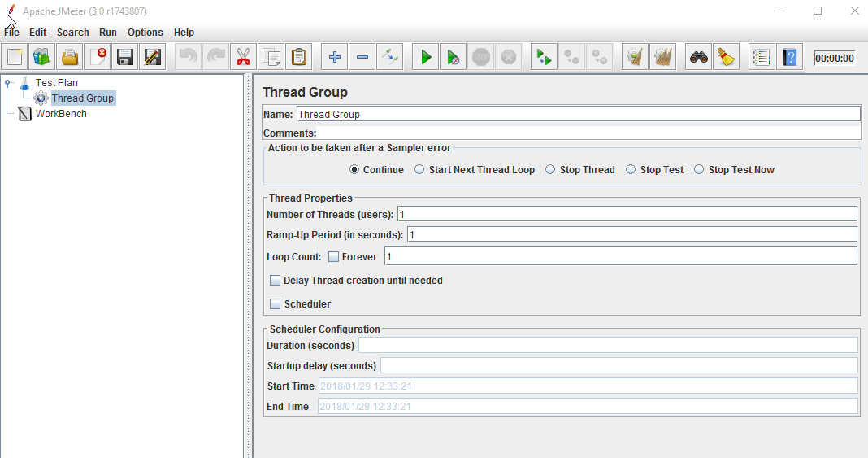Click the Shutdown X icon
Viewport: 868px width, 458px height.
pyautogui.click(x=509, y=57)
